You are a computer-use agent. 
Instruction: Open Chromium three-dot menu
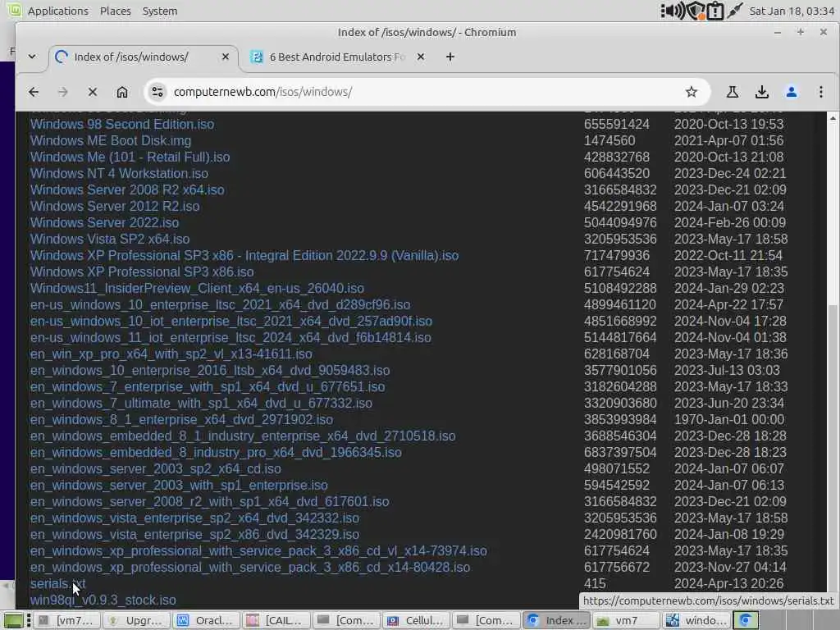(820, 92)
